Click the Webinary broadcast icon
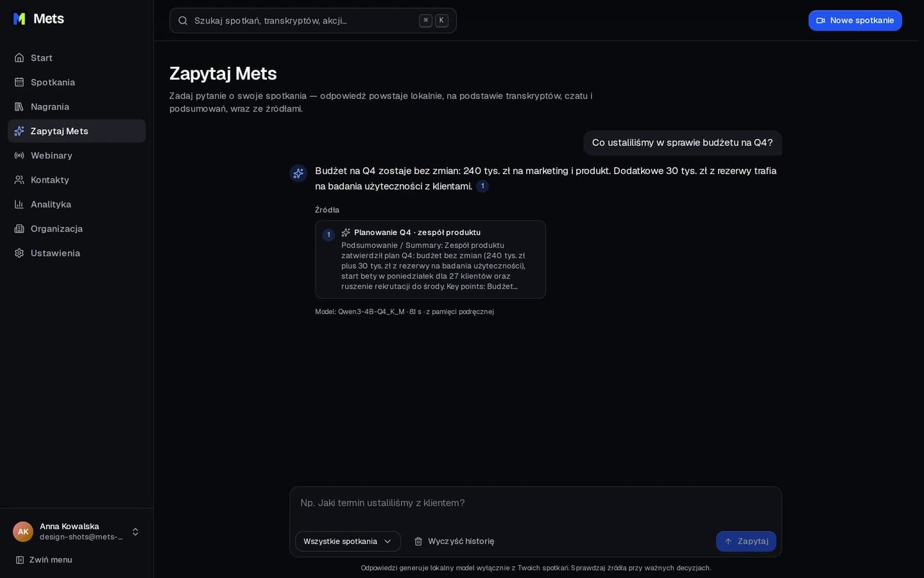Viewport: 924px width, 578px height. point(19,155)
